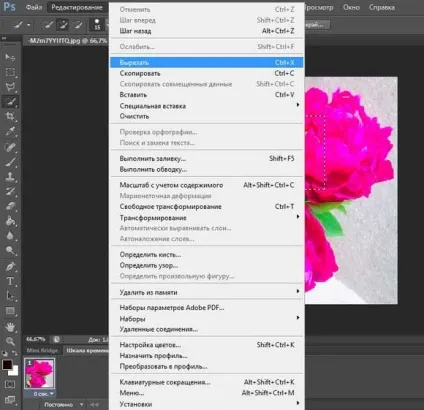Screen dimensions: 424x410
Task: Select the Clone Stamp tool
Action: pyautogui.click(x=10, y=177)
